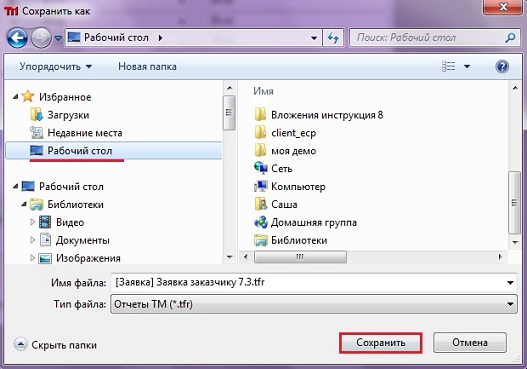Click the Видео library icon
This screenshot has width=527, height=369.
[x=45, y=222]
